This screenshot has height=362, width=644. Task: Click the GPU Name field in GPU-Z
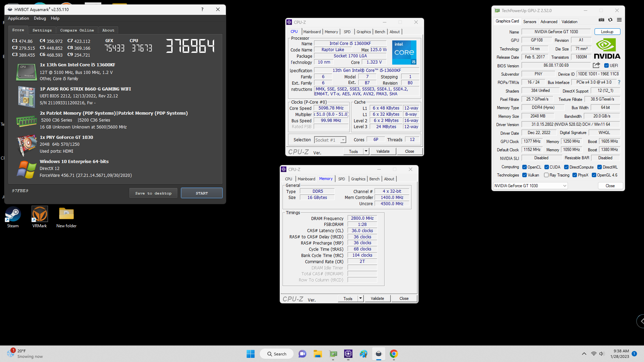(556, 32)
